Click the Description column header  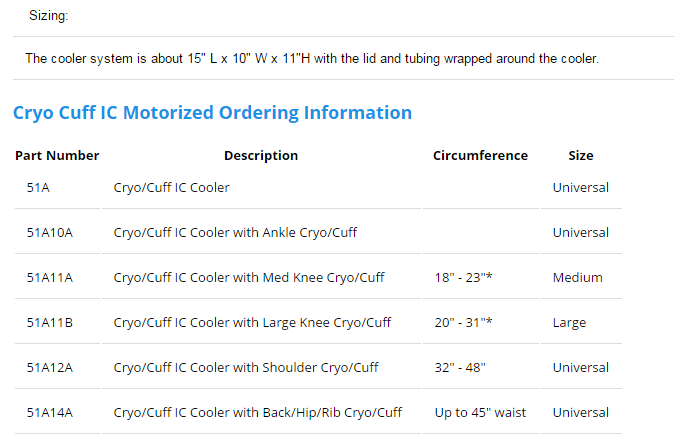pos(261,155)
